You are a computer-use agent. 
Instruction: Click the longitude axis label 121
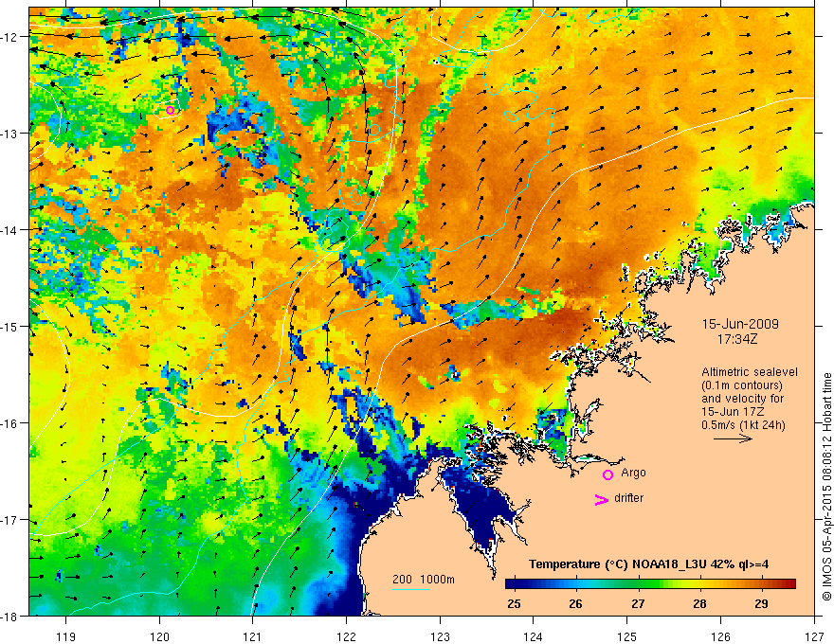[x=253, y=636]
